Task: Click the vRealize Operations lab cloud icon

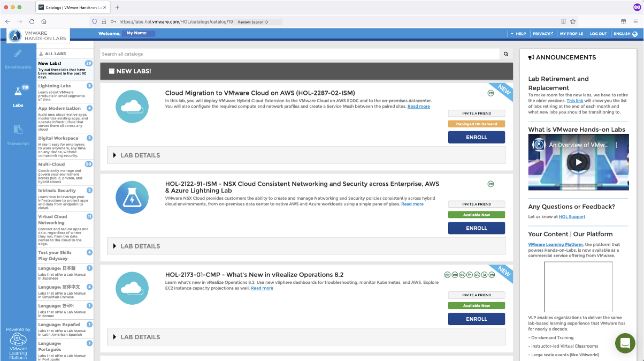Action: [132, 288]
